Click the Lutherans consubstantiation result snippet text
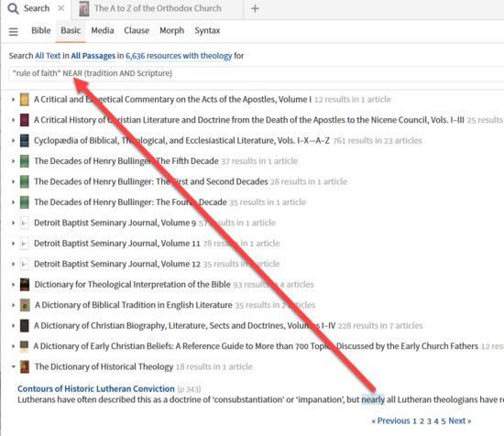Screen dimensions: 504x436 tap(260, 399)
